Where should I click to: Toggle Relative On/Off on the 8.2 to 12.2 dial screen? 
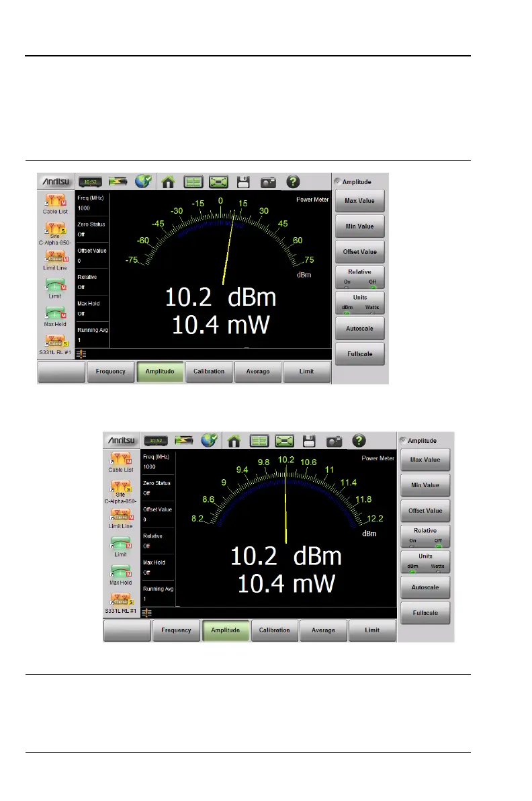(425, 536)
